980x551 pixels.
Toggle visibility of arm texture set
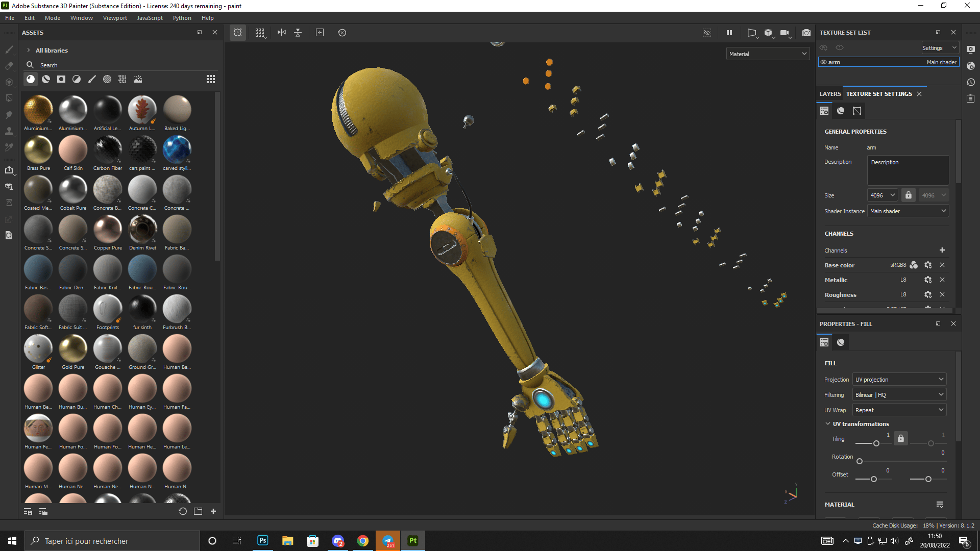coord(823,62)
